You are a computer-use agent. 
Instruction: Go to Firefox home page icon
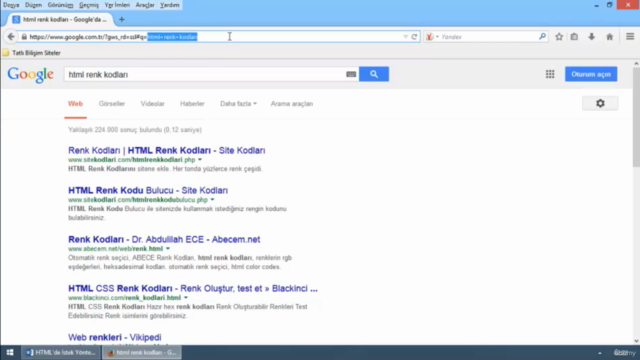[609, 37]
